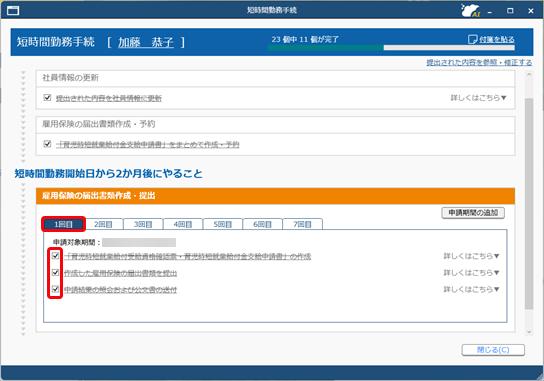The height and width of the screenshot is (381, 544).
Task: Minimize the 短時間勤務手続 window
Action: tap(490, 11)
